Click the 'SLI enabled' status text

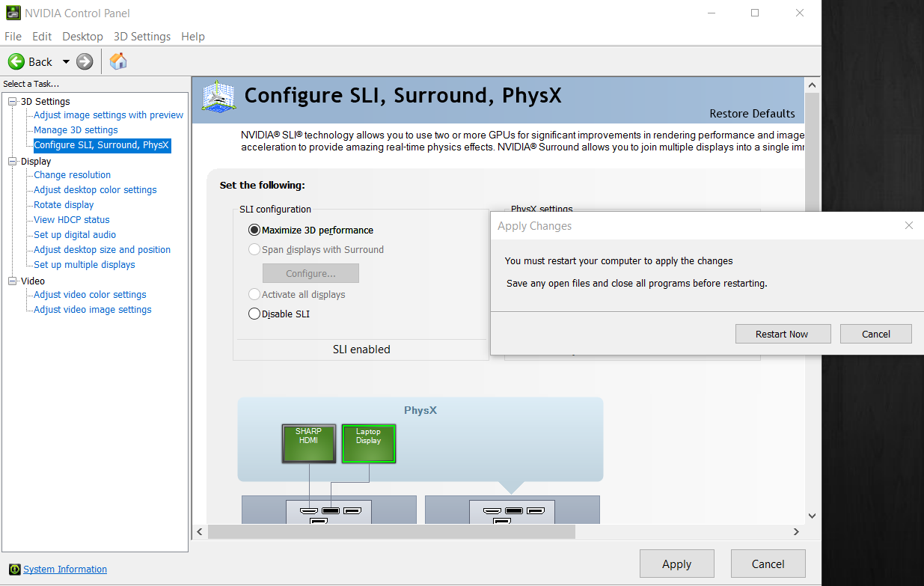[x=361, y=350]
